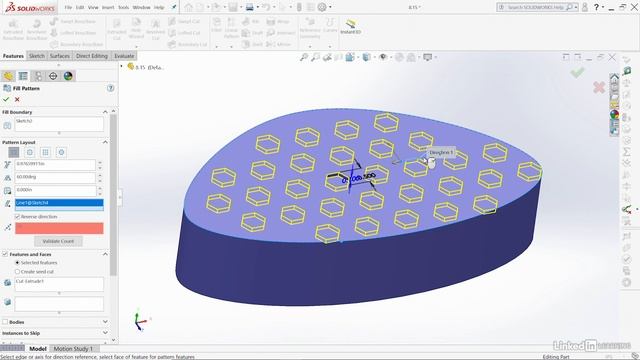Open the Print icon dropdown arrow
The image size is (640, 360).
257,7
